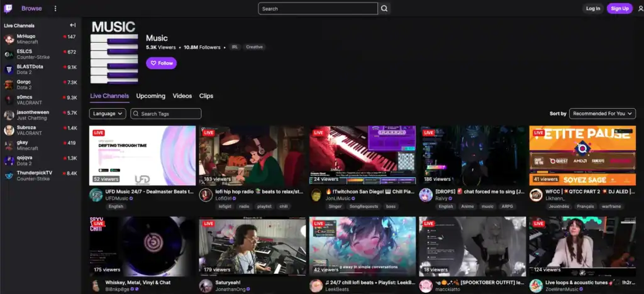
Task: Click the search magnifier button
Action: click(x=384, y=8)
